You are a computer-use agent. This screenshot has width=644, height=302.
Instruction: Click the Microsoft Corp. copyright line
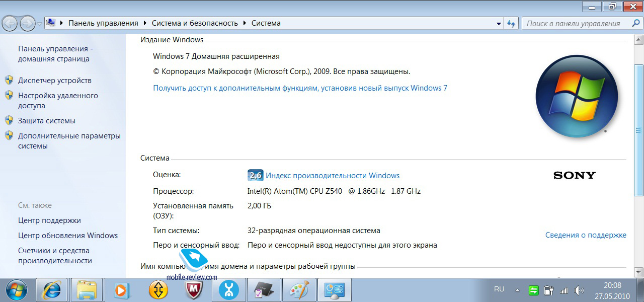pyautogui.click(x=282, y=71)
